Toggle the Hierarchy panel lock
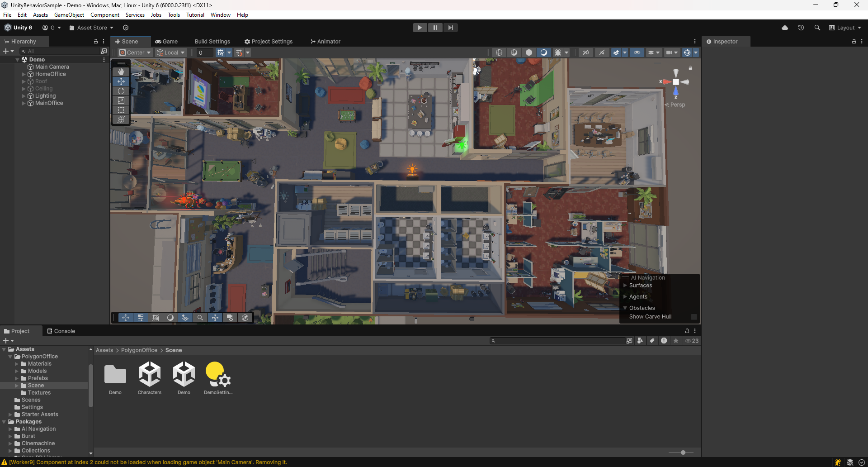 (96, 41)
